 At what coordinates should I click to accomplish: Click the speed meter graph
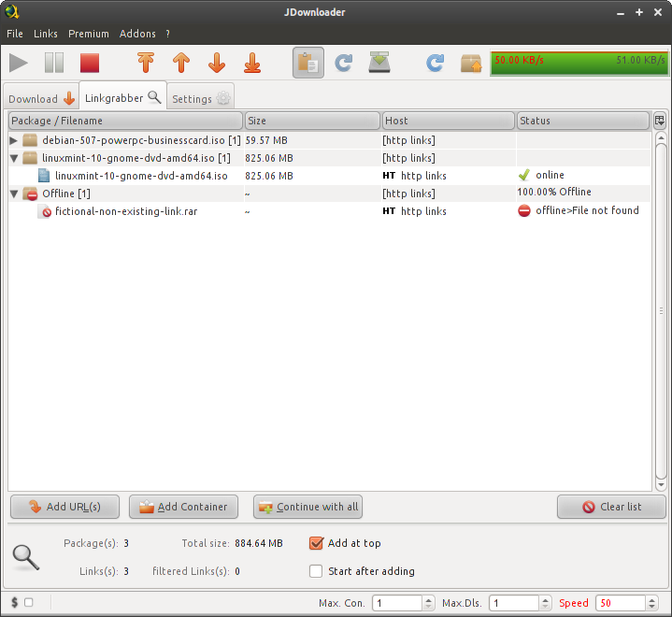coord(579,64)
